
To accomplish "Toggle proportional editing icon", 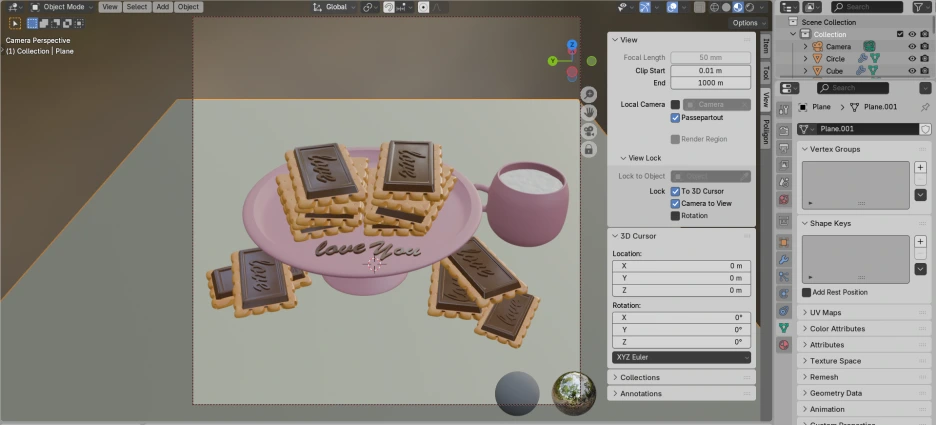I will pos(423,7).
